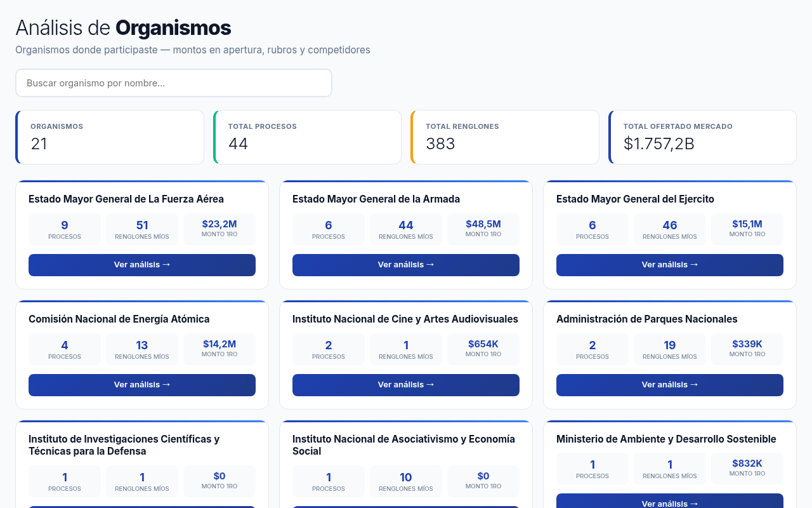Open analysis for Estado Mayor General de la Armada
The height and width of the screenshot is (508, 812).
coord(405,265)
